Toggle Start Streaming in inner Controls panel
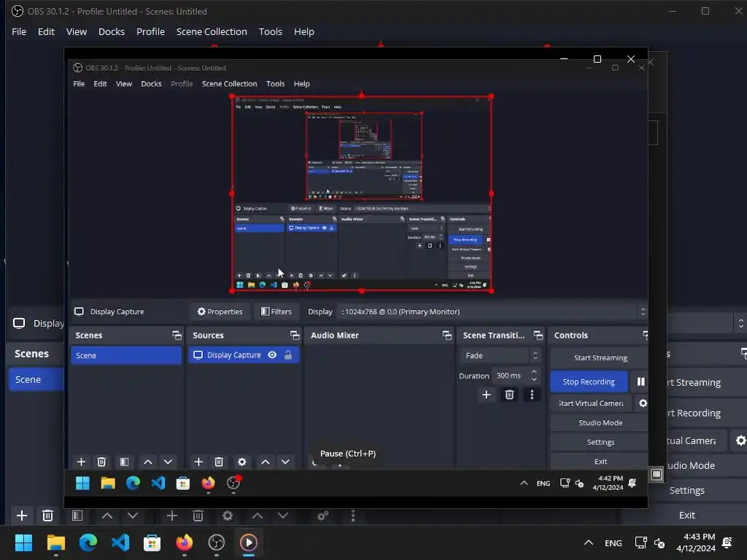The width and height of the screenshot is (747, 560). (x=600, y=357)
